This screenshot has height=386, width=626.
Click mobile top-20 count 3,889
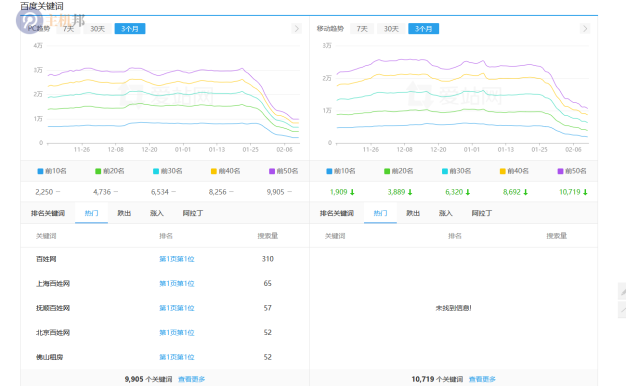(x=396, y=192)
